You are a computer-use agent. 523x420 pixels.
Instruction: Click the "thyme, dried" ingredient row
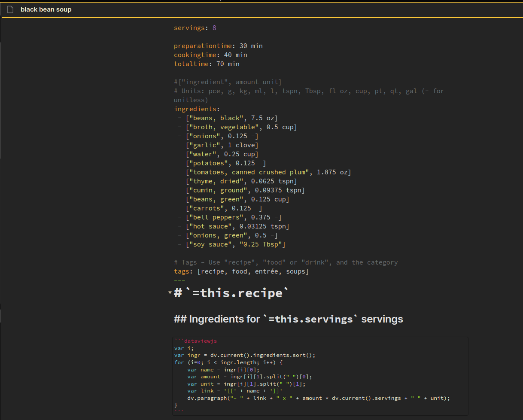point(237,181)
